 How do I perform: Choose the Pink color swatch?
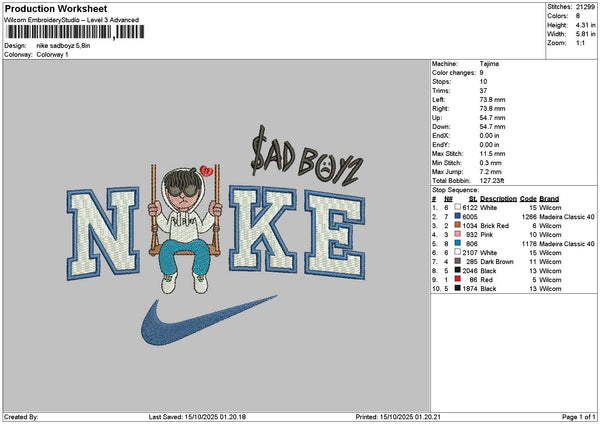[457, 234]
